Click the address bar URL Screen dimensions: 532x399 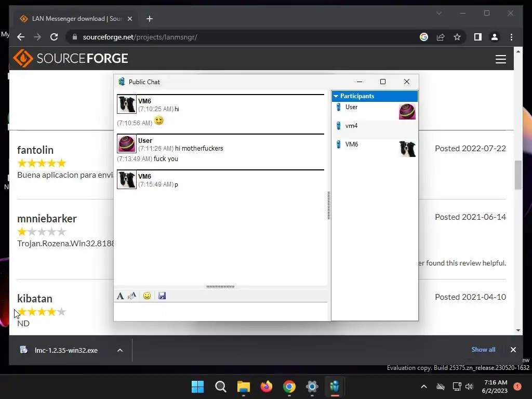tap(140, 37)
